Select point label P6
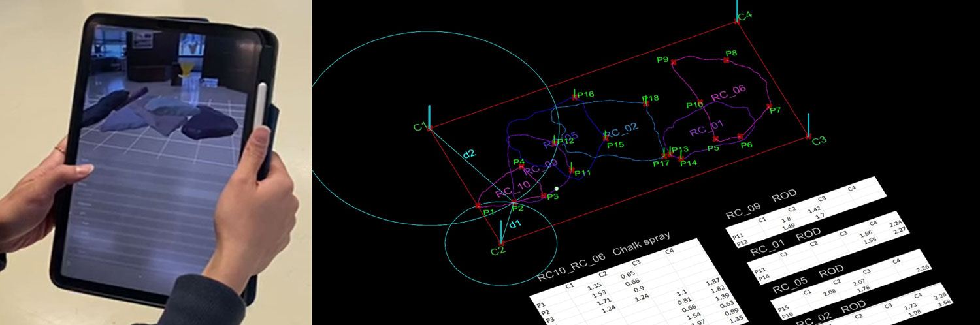 pyautogui.click(x=746, y=144)
